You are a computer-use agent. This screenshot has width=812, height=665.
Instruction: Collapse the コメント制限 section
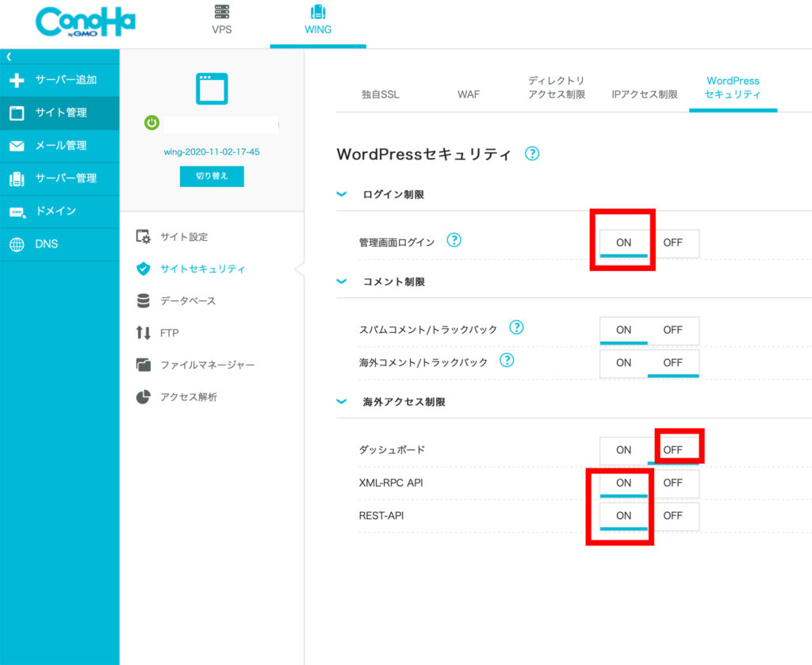342,281
